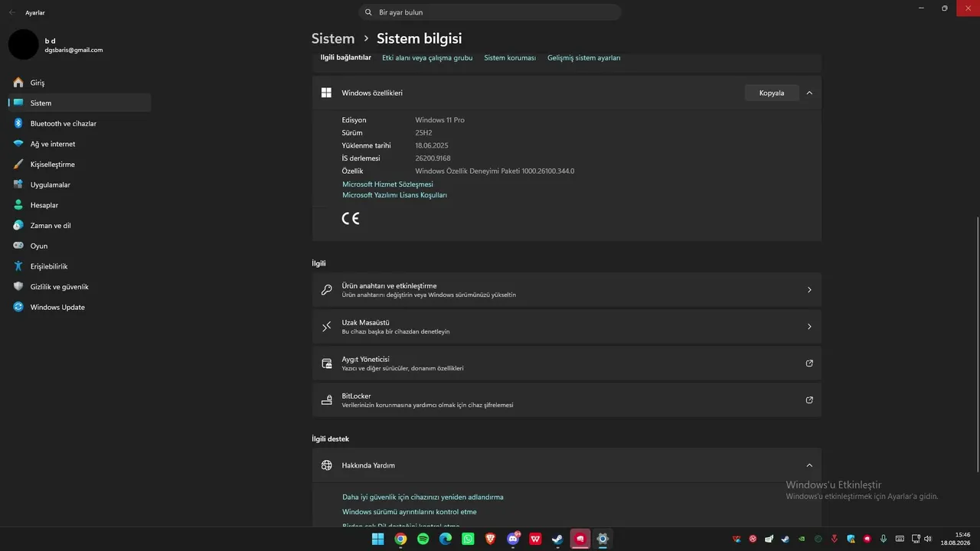Image resolution: width=980 pixels, height=551 pixels.
Task: Click the OS build value '26200.9168'
Action: point(433,158)
